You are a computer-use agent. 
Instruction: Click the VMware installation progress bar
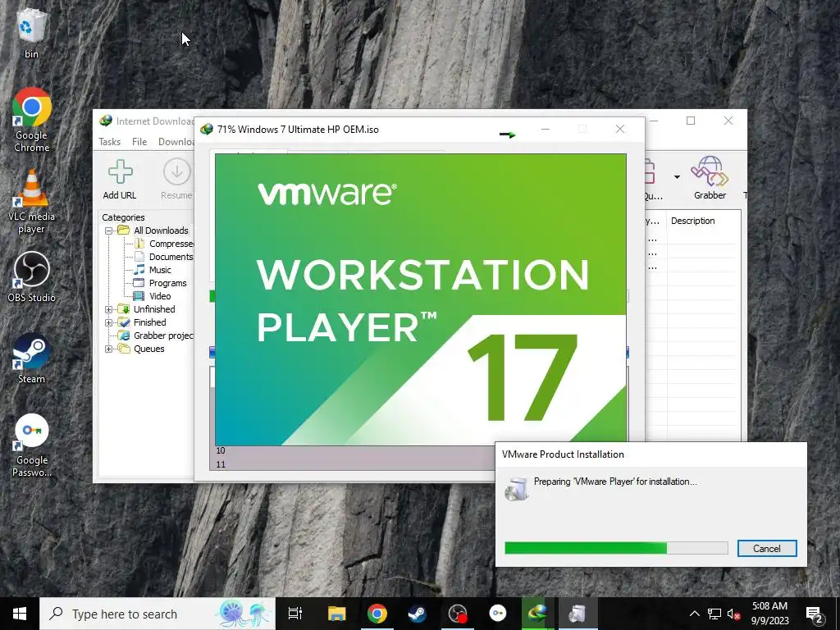point(616,548)
